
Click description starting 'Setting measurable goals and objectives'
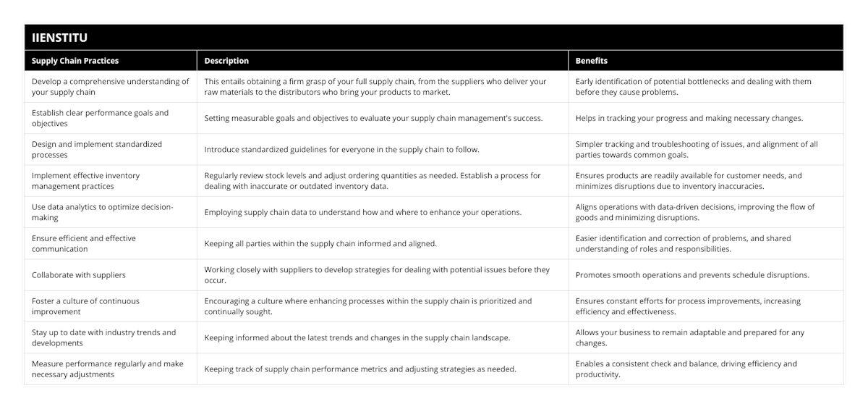(373, 118)
